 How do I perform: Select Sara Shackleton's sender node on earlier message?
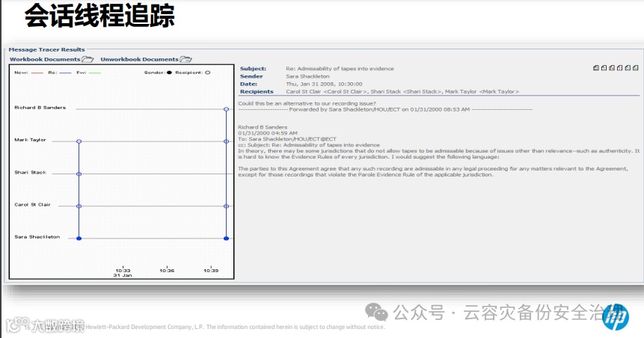pos(79,239)
